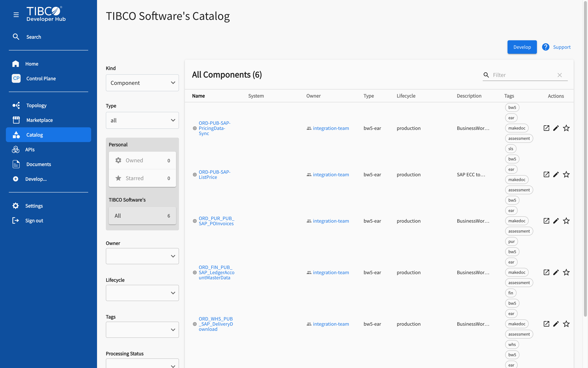Screen dimensions: 588x368
Task: Click the Documents icon in sidebar
Action: click(x=16, y=164)
